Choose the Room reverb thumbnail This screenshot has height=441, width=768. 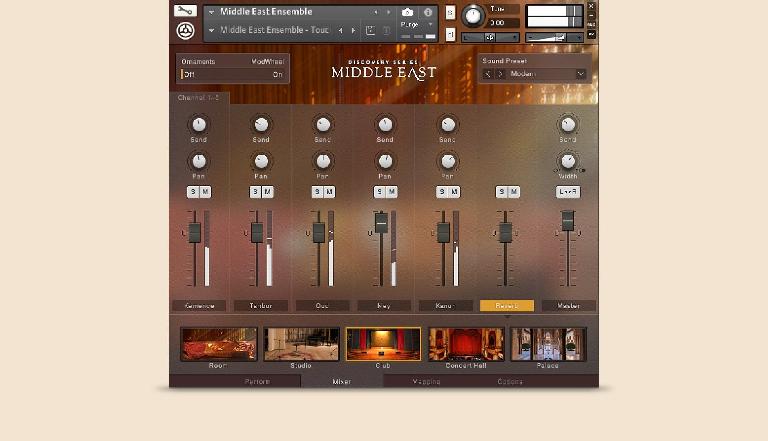[x=218, y=344]
